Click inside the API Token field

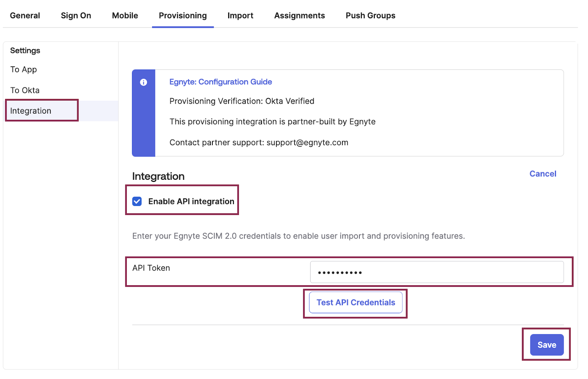point(437,272)
